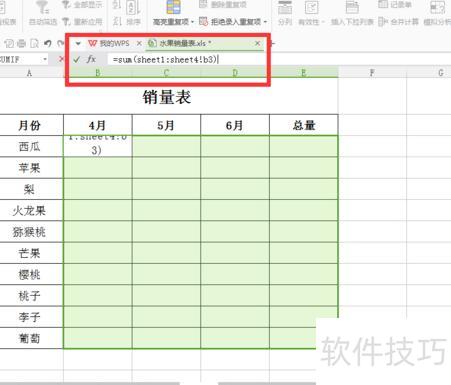Viewport: 451px width, 385px height.
Task: Sort ascending with the A-Z icon
Action: [x=117, y=6]
